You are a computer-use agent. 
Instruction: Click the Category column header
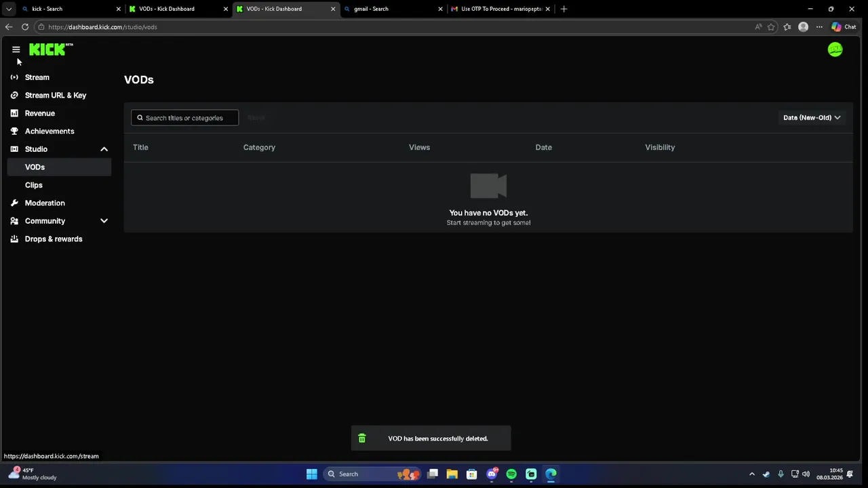tap(259, 147)
